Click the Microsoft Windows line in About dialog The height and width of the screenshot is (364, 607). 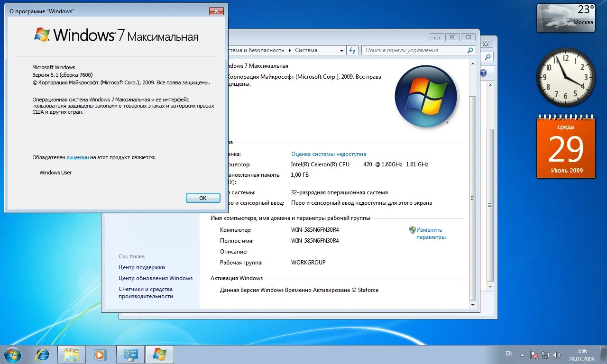[54, 67]
